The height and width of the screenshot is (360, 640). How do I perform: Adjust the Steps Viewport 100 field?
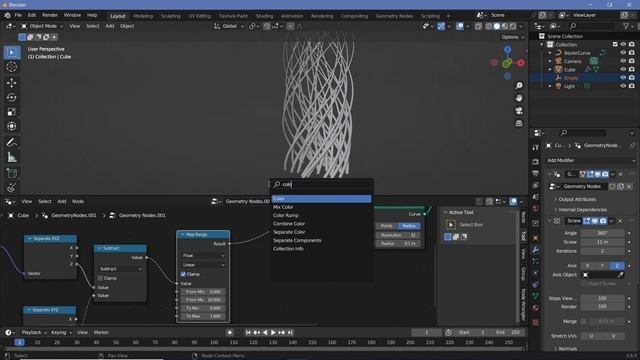pyautogui.click(x=602, y=298)
